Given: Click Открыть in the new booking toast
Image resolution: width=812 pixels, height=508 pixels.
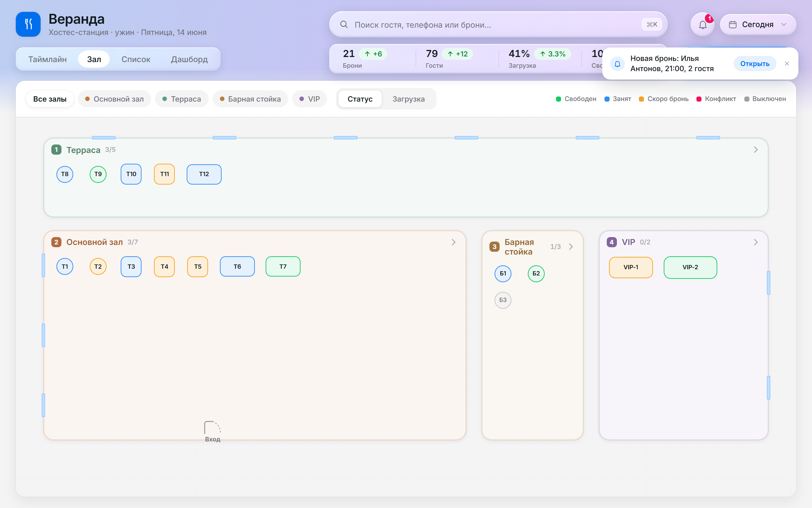Looking at the screenshot, I should tap(754, 63).
